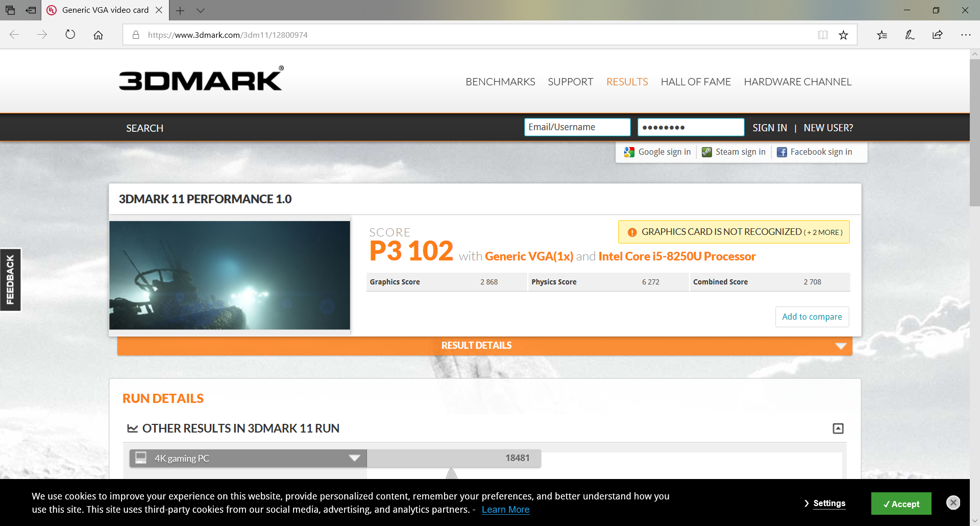The image size is (980, 526).
Task: Click the Intel Core i5-8250U Processor link
Action: click(677, 256)
